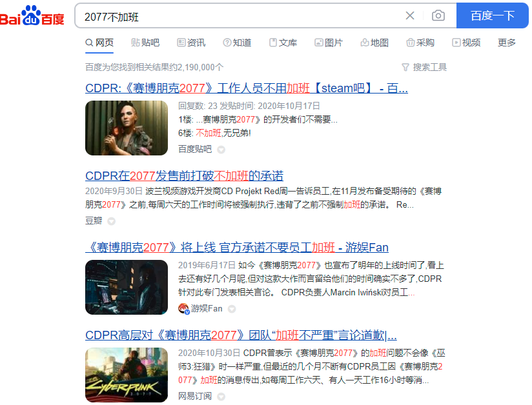Open the steam吧 result character thumbnail
Viewport: 532px width, 405px height.
click(127, 128)
